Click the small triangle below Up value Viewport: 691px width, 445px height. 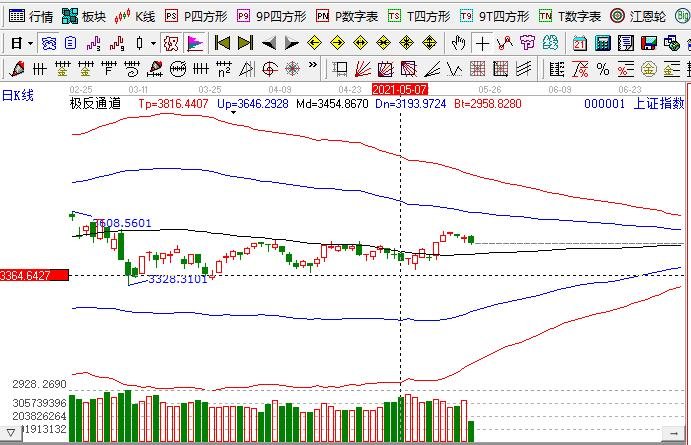233,113
